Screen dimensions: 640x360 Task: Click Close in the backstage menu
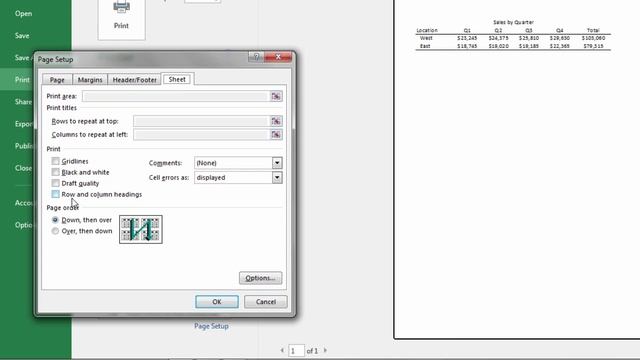(23, 168)
